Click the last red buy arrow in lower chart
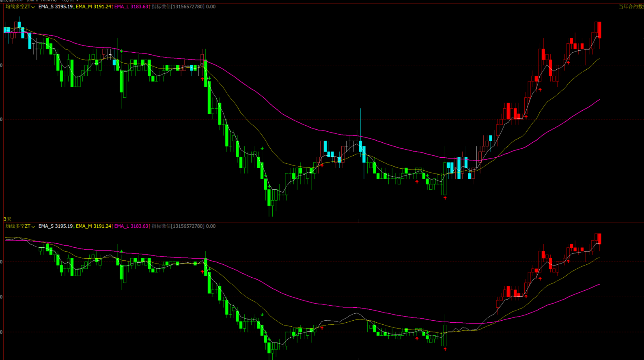The image size is (644, 360). click(568, 261)
